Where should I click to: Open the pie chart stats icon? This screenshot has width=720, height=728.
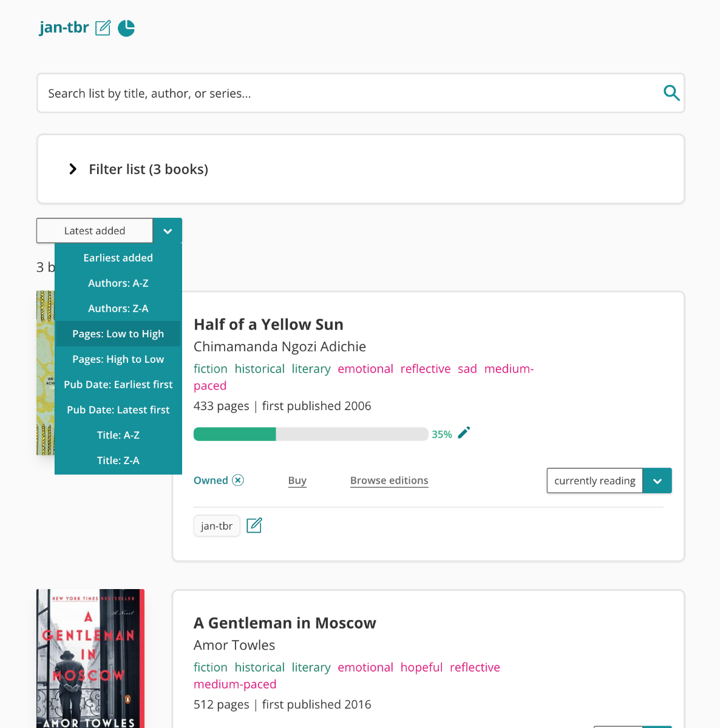click(x=126, y=28)
